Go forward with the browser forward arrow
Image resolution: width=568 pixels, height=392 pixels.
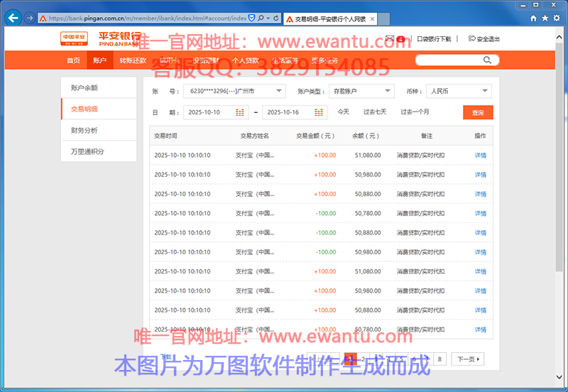coord(30,18)
